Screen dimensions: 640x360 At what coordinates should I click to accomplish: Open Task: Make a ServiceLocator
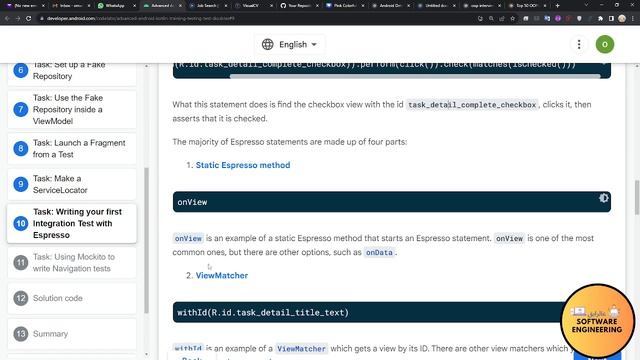[x=72, y=184]
